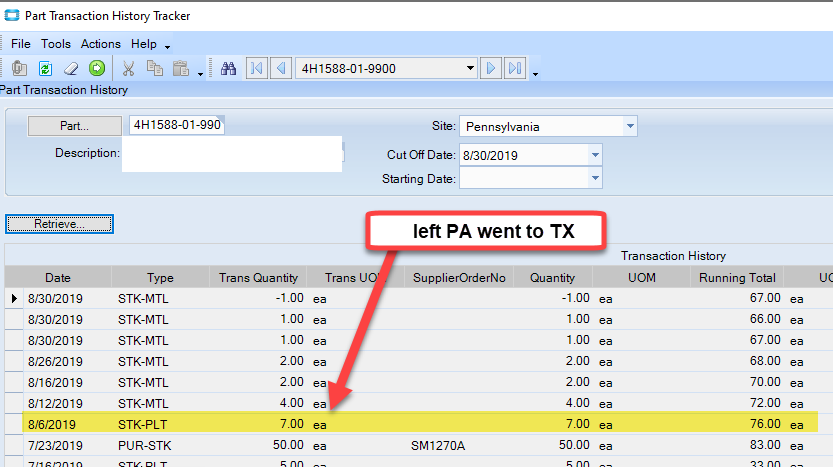Sort by the Quantity column header
The image size is (833, 467).
tap(552, 278)
